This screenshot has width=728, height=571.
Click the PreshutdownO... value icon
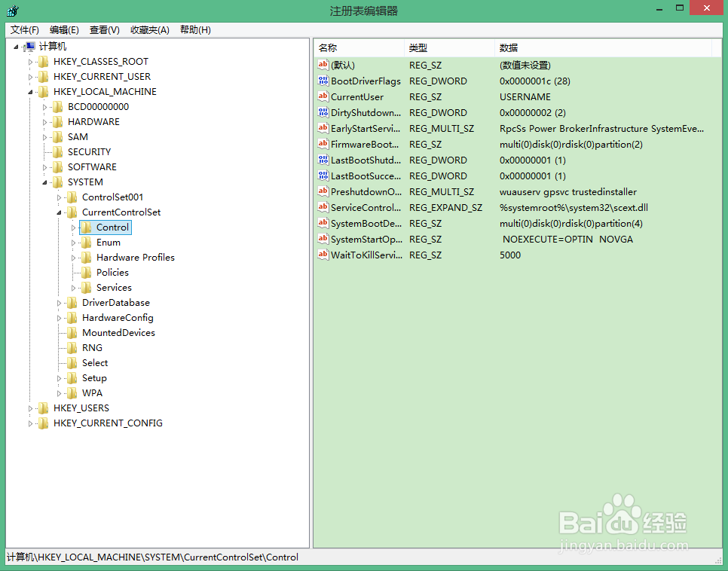[323, 191]
